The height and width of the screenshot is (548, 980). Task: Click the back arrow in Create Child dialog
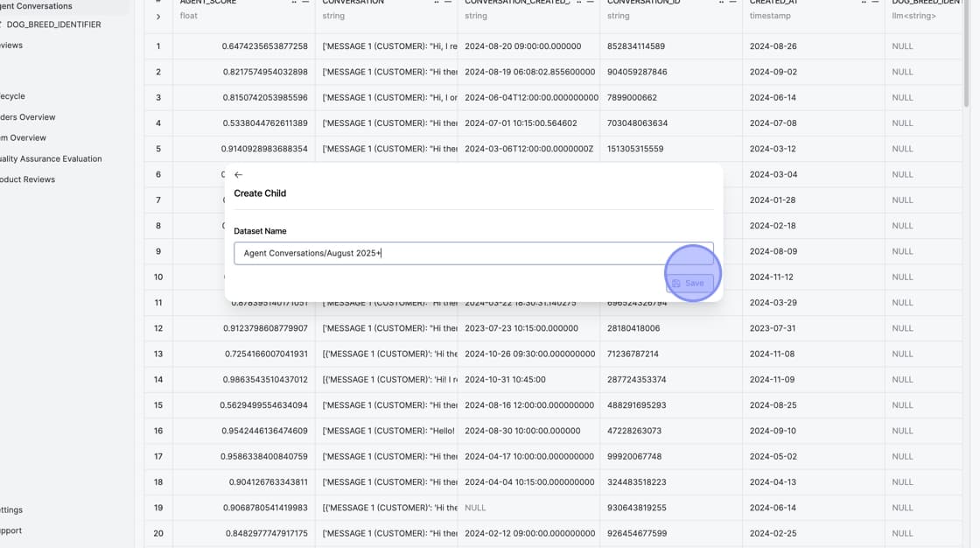[x=238, y=175]
